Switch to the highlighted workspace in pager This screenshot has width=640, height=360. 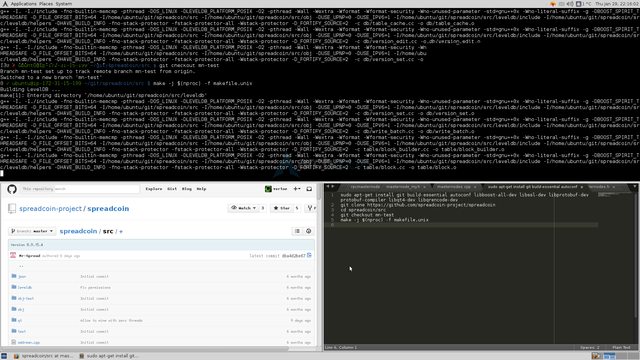609,356
